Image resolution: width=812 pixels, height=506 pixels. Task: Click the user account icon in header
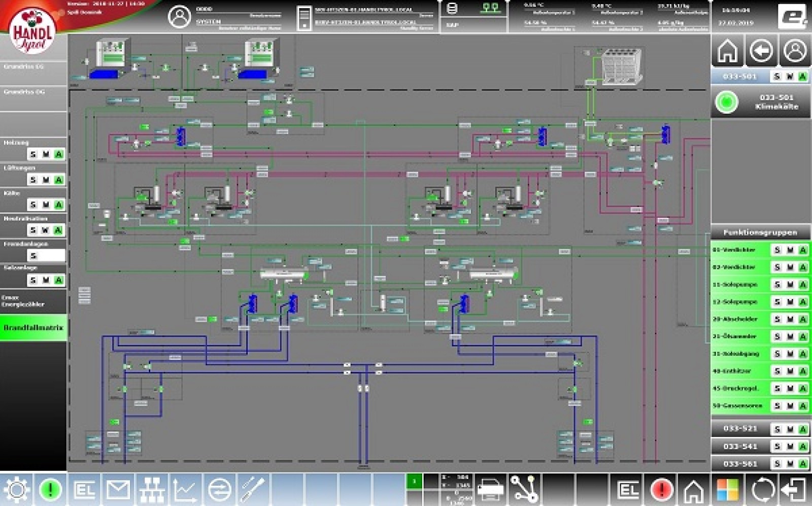(179, 17)
